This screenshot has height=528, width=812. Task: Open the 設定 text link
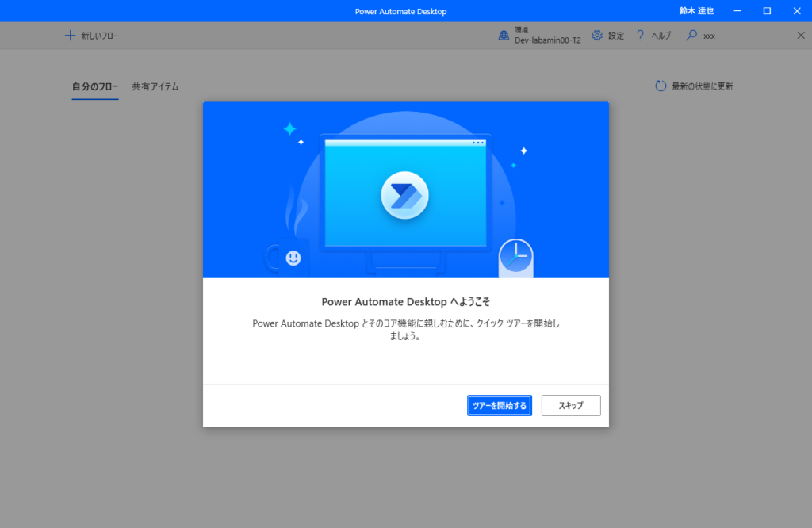pos(615,36)
